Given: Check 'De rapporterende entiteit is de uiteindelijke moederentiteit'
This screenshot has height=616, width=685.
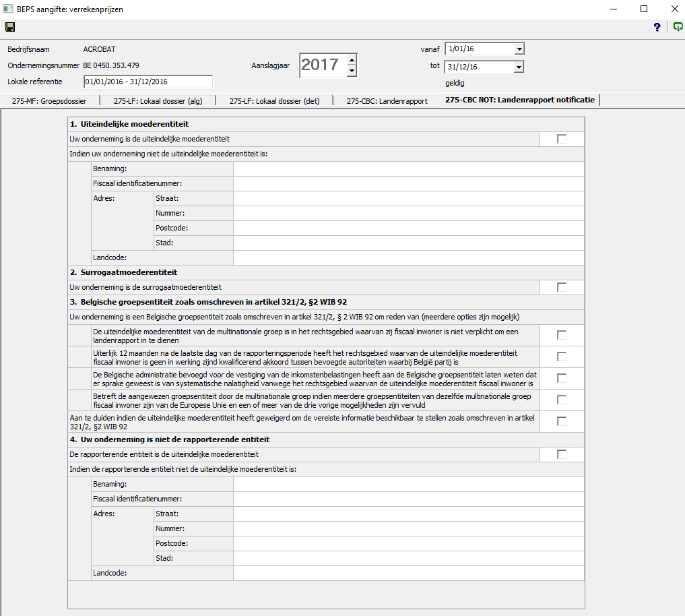Looking at the screenshot, I should [x=562, y=455].
